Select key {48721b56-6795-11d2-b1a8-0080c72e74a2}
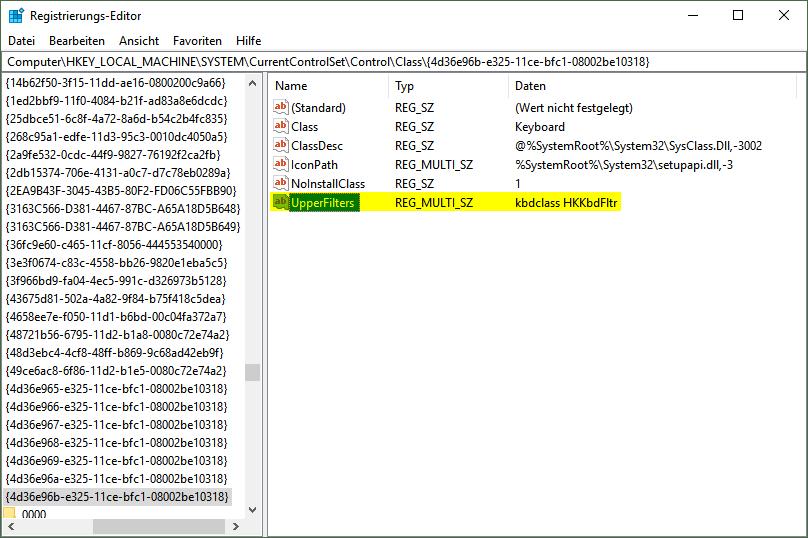This screenshot has width=808, height=538. [117, 334]
